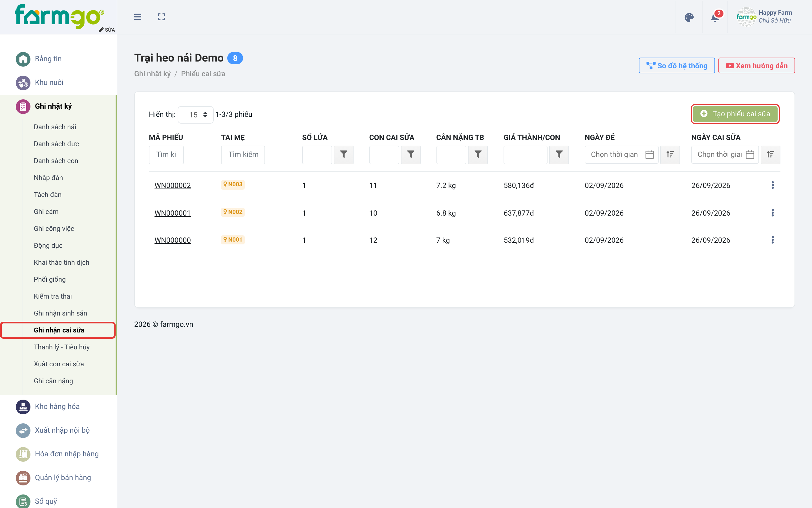
Task: Open the NGÀY CAI SỮA date picker field
Action: click(x=725, y=155)
